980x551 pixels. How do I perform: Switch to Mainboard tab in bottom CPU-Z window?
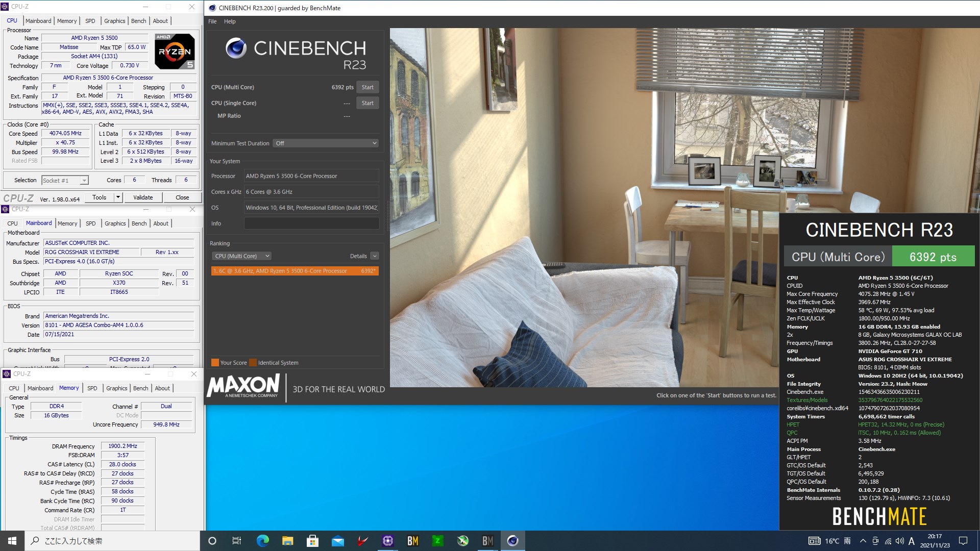[40, 388]
